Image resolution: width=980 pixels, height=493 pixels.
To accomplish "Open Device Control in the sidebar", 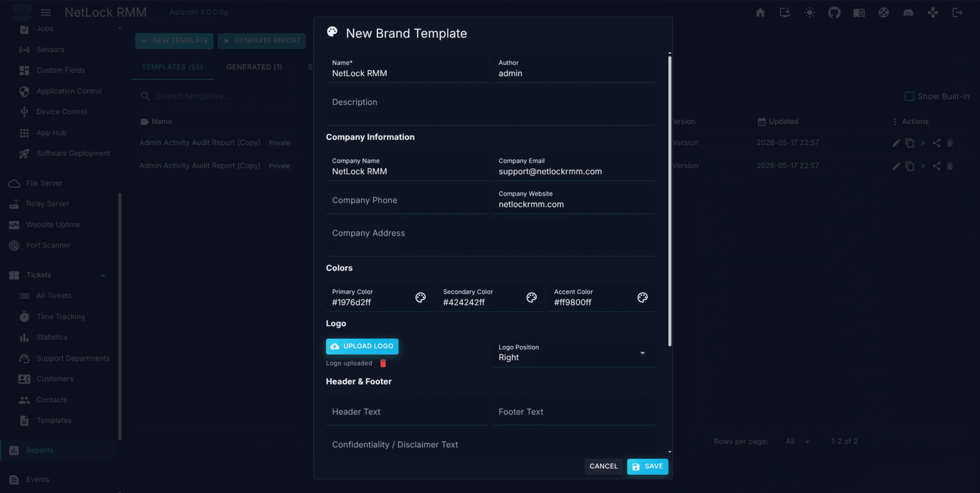I will tap(61, 112).
